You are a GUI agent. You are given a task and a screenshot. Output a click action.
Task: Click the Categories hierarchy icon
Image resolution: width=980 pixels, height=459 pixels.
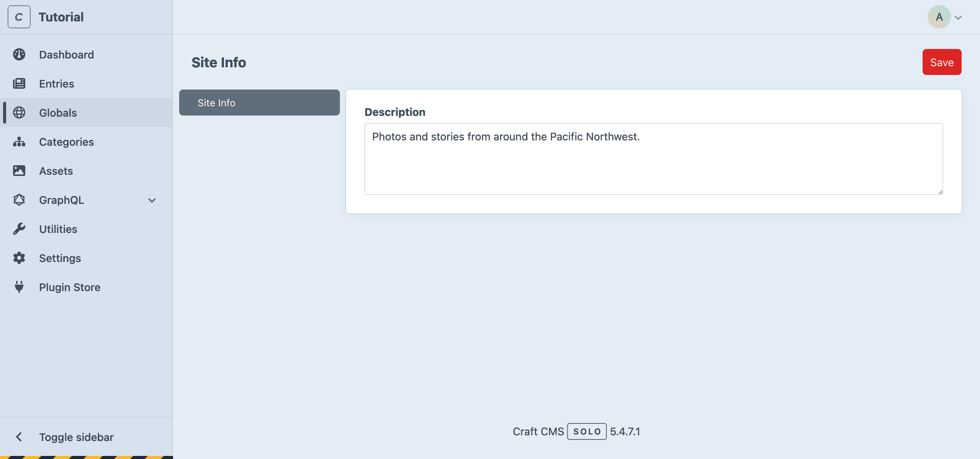[20, 142]
